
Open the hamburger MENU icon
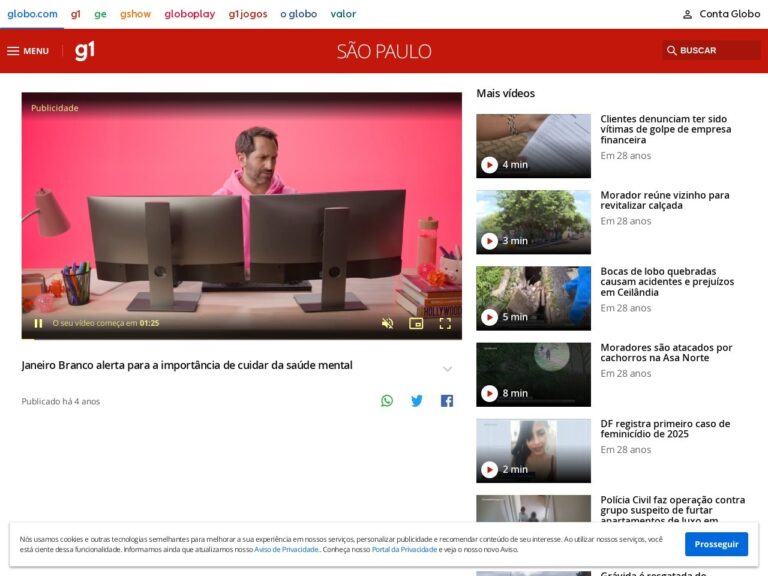tap(13, 51)
